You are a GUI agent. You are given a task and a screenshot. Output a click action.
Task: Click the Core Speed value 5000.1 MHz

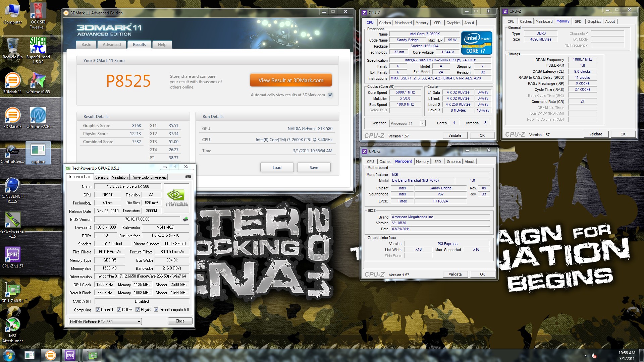(405, 93)
